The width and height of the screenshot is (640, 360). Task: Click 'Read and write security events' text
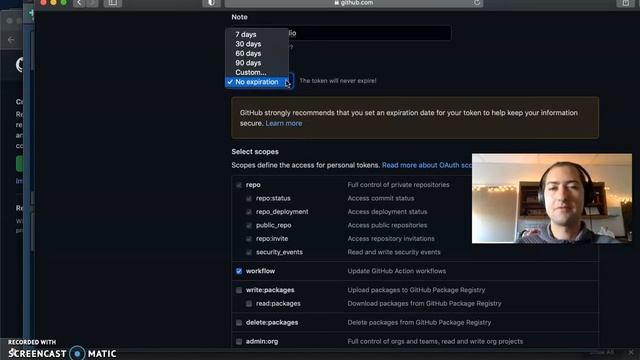[x=394, y=252]
